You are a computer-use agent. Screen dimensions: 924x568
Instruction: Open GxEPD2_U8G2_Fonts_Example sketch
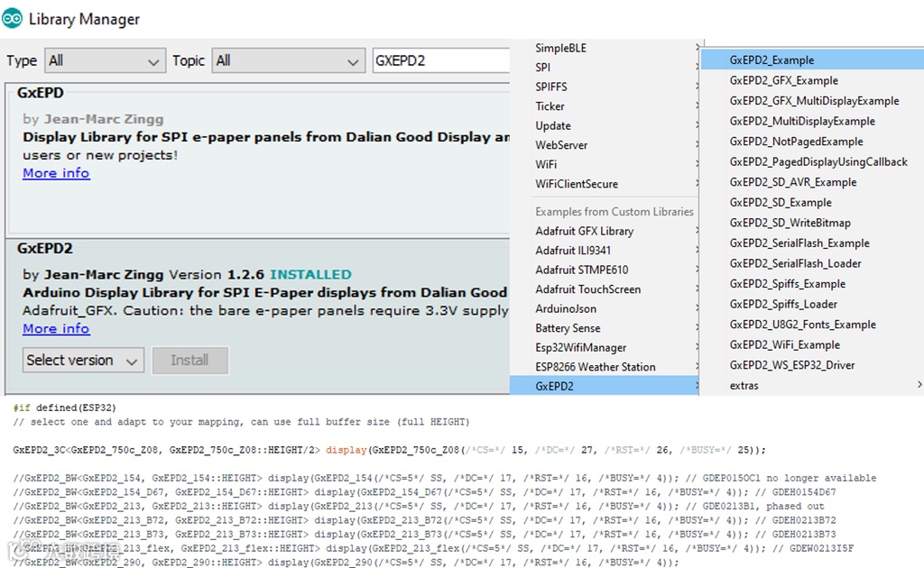pyautogui.click(x=813, y=325)
